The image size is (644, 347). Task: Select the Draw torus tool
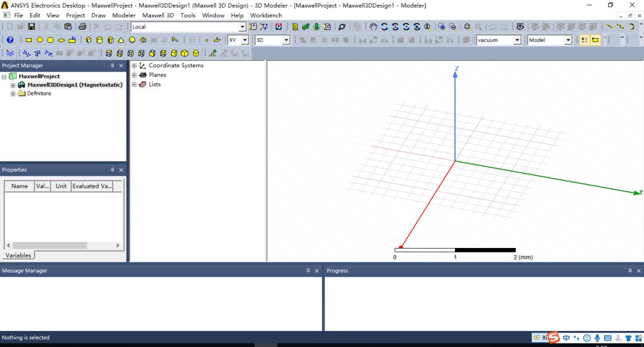[x=143, y=40]
